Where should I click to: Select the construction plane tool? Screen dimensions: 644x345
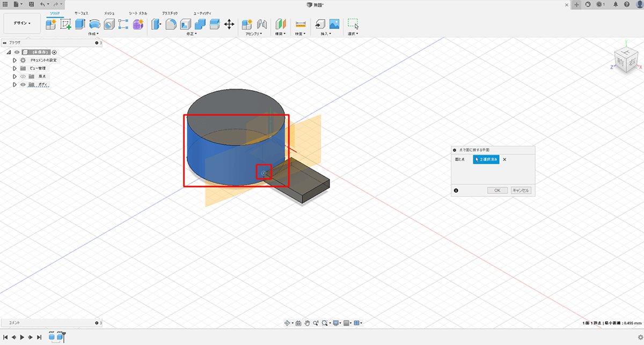[x=280, y=24]
